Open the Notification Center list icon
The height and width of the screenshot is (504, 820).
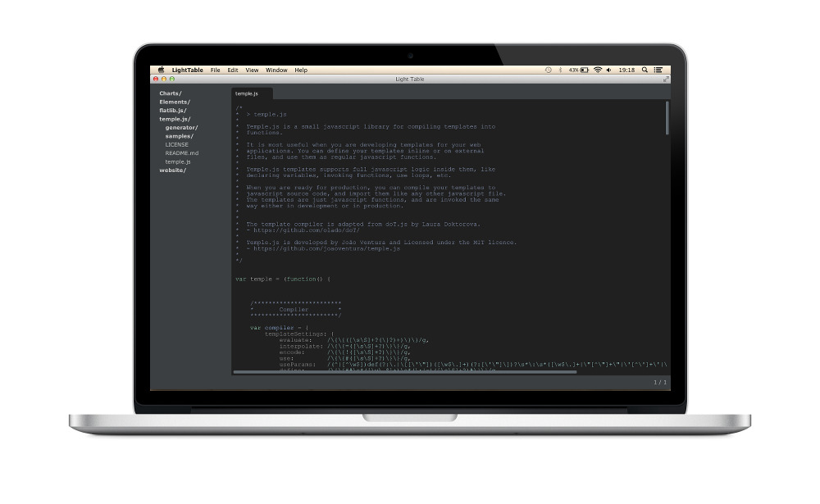click(658, 70)
